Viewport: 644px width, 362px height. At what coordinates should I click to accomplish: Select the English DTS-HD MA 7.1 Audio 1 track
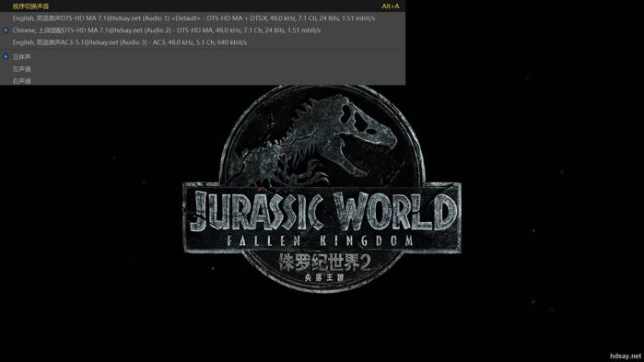(x=203, y=18)
